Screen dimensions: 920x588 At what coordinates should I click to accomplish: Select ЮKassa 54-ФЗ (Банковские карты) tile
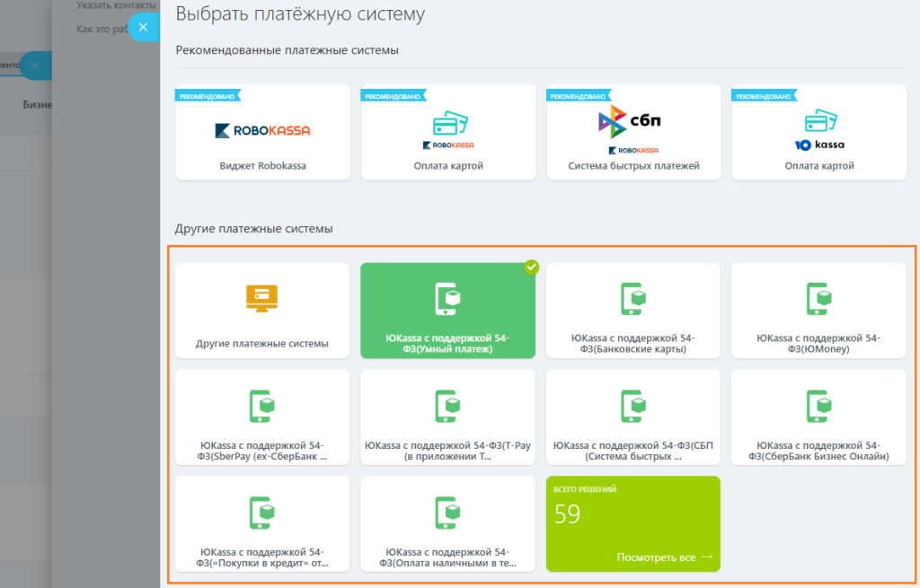[x=633, y=311]
